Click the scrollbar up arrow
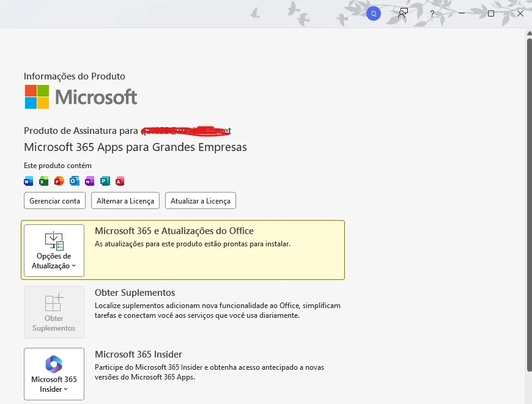Image resolution: width=532 pixels, height=404 pixels. 530,33
